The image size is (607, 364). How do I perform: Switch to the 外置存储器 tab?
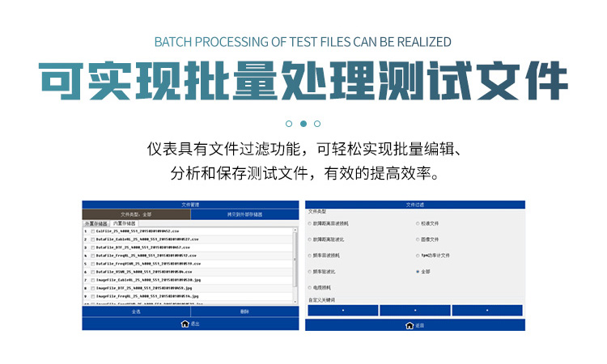pos(96,223)
